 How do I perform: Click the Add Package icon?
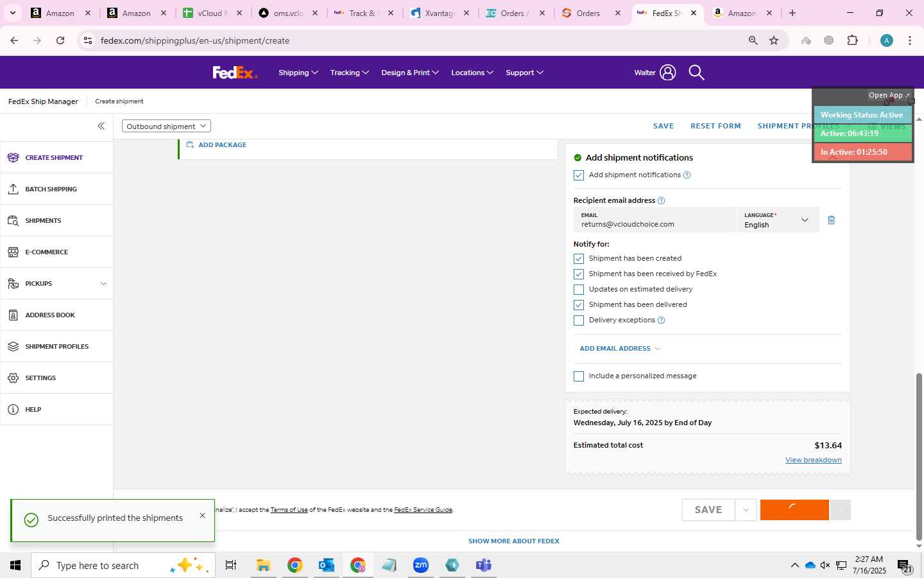(x=190, y=144)
